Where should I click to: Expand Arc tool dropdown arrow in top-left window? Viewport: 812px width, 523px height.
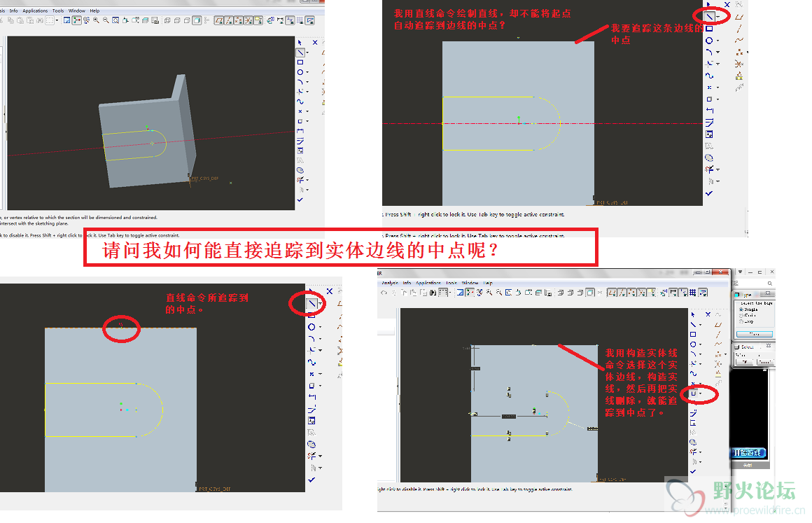tap(307, 82)
